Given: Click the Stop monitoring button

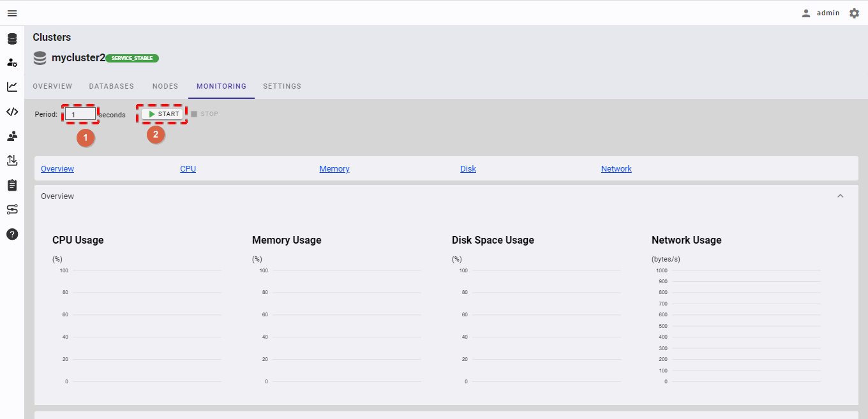Looking at the screenshot, I should 204,114.
